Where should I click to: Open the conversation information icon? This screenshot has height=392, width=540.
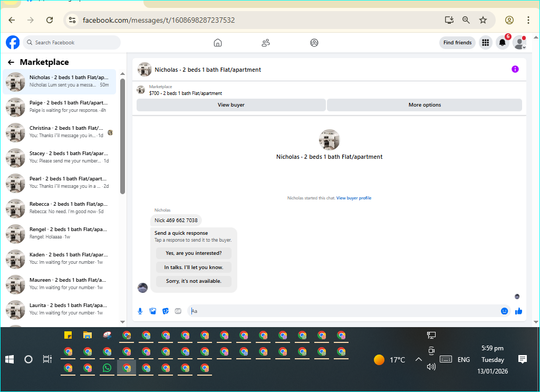click(x=515, y=69)
